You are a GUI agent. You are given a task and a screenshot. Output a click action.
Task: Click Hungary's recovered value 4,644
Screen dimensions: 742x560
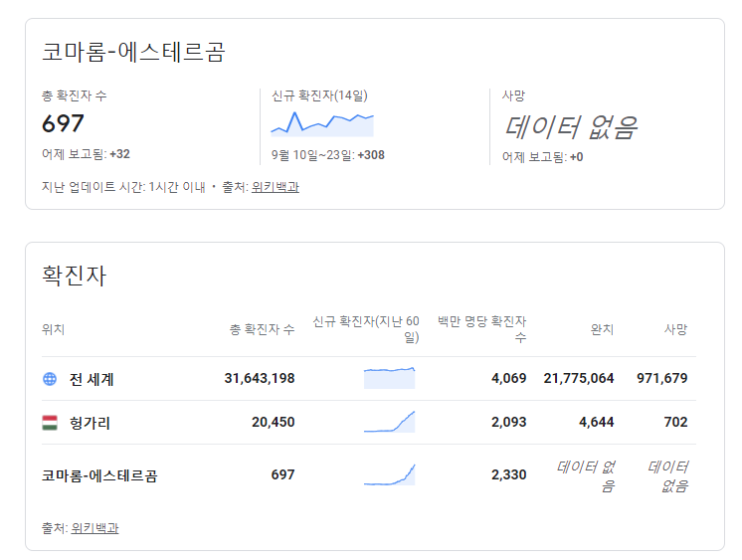[596, 422]
